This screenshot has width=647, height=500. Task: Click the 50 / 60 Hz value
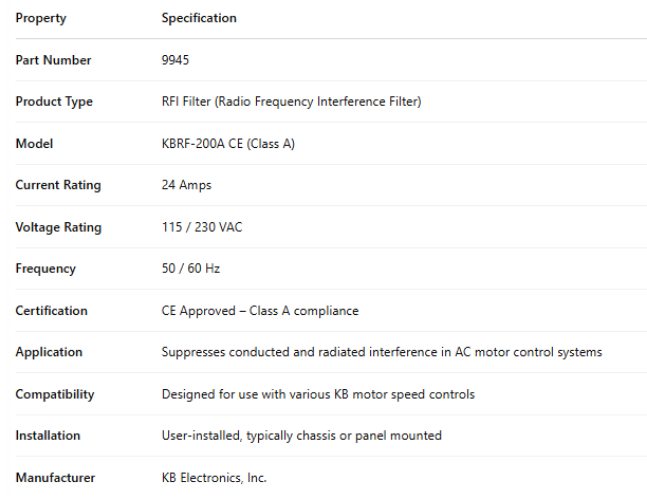point(190,269)
